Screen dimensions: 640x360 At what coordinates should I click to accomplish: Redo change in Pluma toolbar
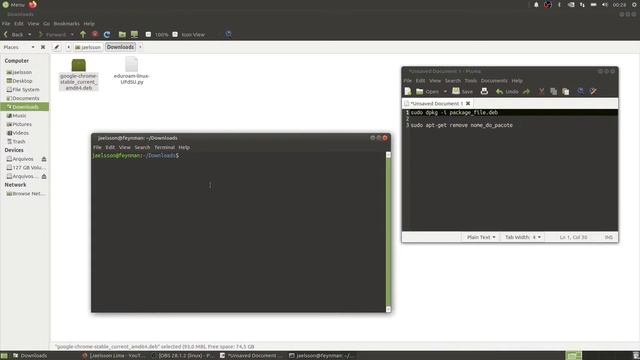pyautogui.click(x=527, y=91)
